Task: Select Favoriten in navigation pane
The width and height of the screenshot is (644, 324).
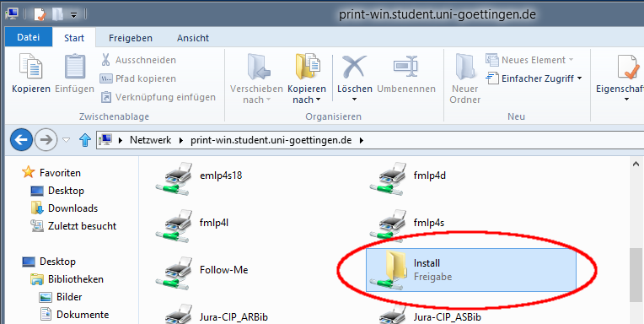Action: coord(60,173)
